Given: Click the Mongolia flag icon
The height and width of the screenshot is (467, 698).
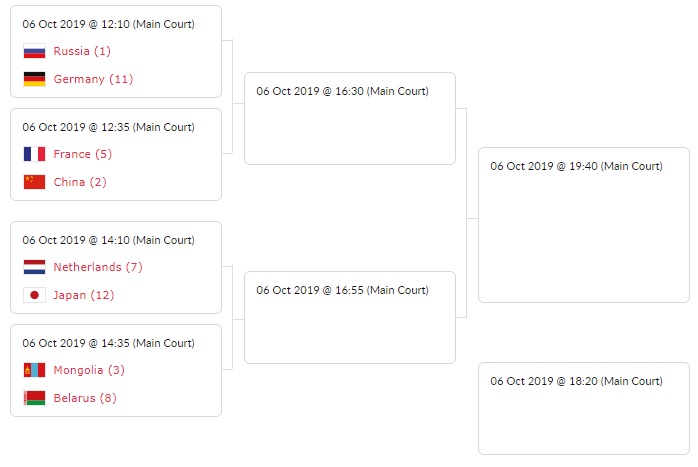Looking at the screenshot, I should 34,370.
